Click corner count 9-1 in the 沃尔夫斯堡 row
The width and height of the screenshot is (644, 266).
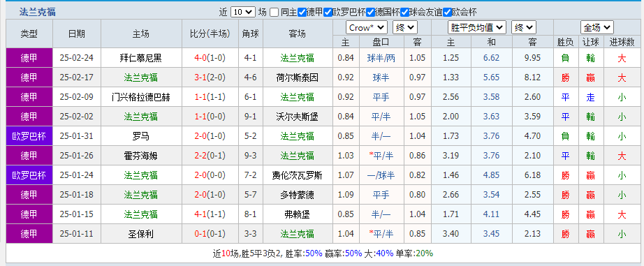click(x=250, y=117)
